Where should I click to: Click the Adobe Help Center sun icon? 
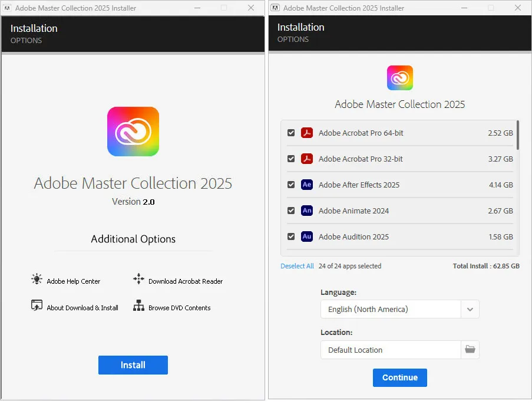point(37,280)
